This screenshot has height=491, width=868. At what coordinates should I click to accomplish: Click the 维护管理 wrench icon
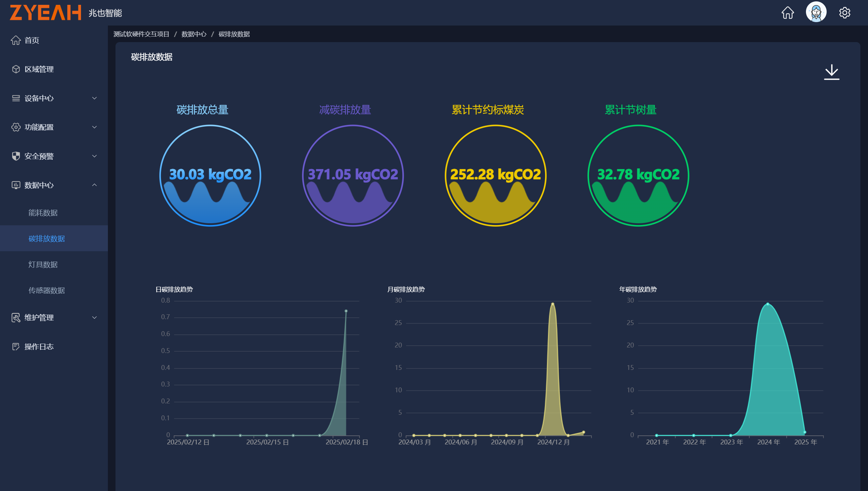click(16, 318)
